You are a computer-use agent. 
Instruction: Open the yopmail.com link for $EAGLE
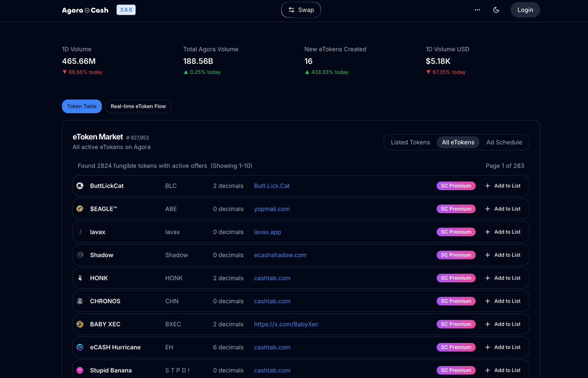click(272, 209)
